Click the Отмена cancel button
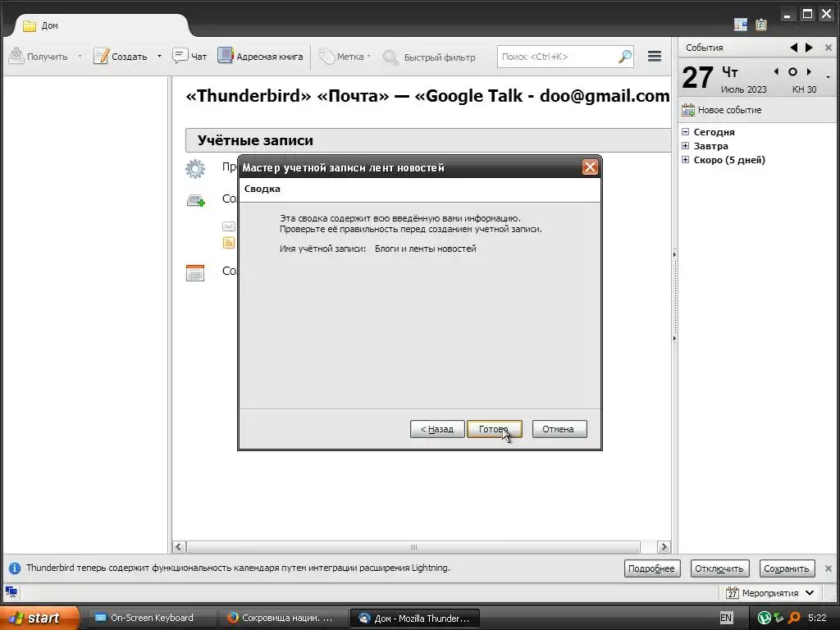Viewport: 840px width, 630px height. point(559,429)
